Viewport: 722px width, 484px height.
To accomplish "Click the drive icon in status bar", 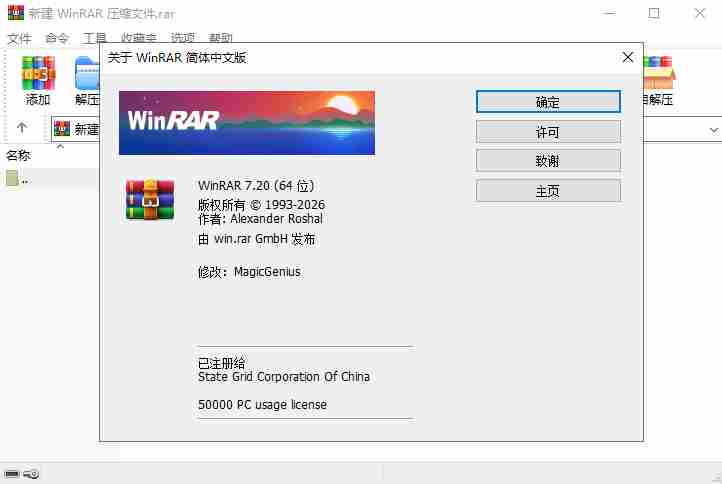I will tap(12, 473).
